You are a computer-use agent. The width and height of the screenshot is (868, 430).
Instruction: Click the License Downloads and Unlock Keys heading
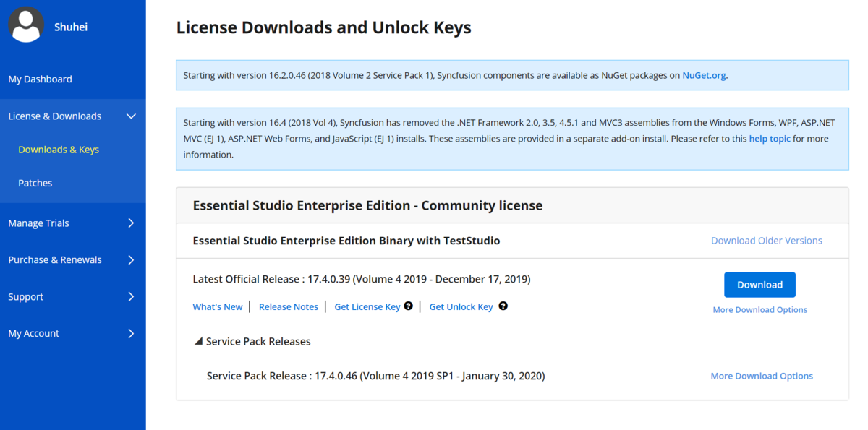point(324,28)
